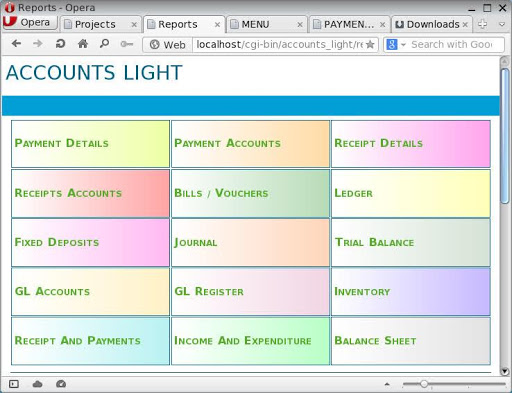Open Opera Link cloud icon in status bar
The height and width of the screenshot is (393, 512).
pos(37,384)
